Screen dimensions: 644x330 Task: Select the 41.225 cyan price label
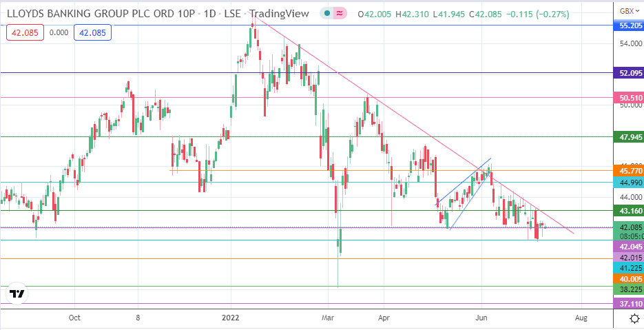(x=628, y=268)
